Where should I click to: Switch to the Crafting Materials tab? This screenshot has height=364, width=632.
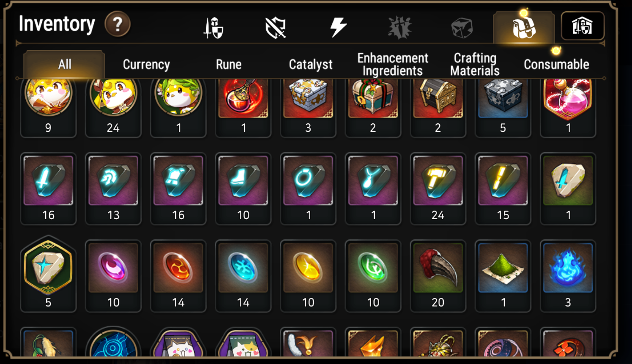[x=475, y=65]
